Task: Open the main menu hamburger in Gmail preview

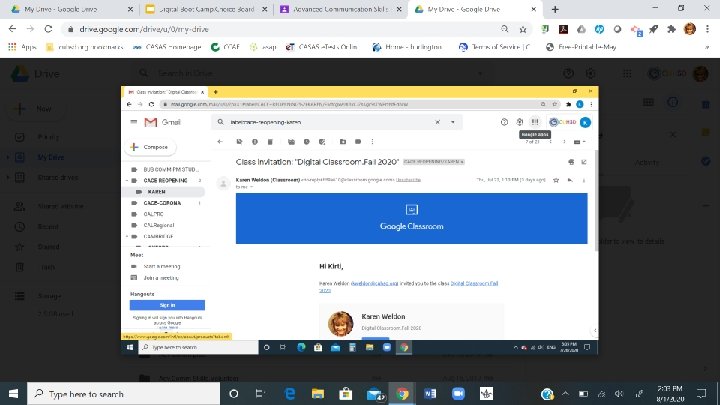Action: [x=134, y=122]
